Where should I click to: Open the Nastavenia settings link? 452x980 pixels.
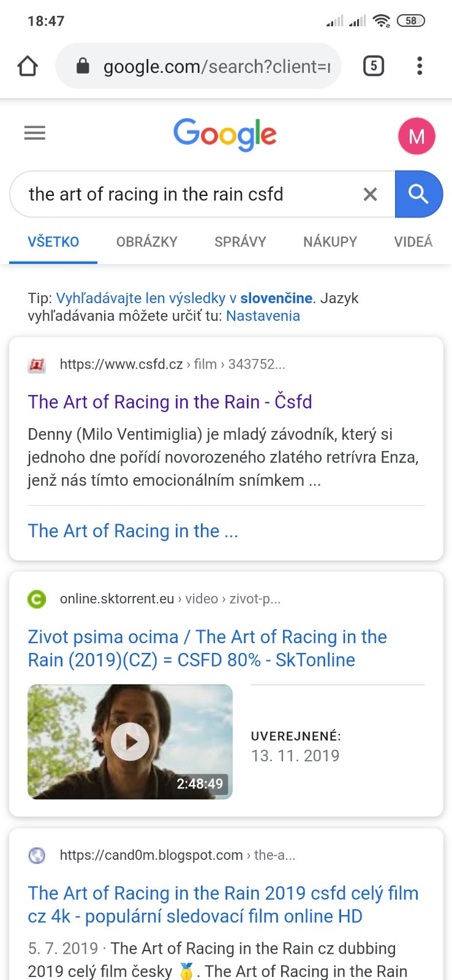pos(263,316)
